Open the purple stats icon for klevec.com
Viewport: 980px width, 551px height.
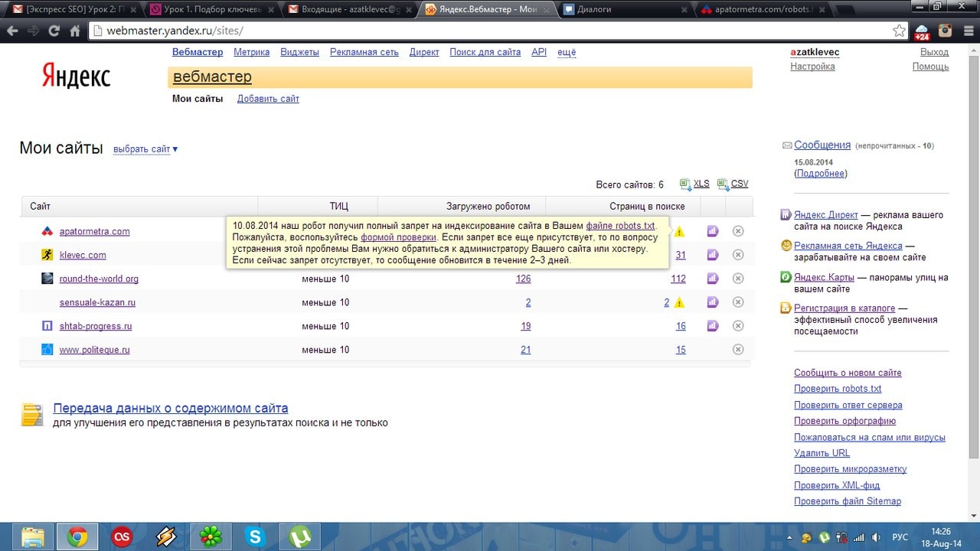point(713,255)
